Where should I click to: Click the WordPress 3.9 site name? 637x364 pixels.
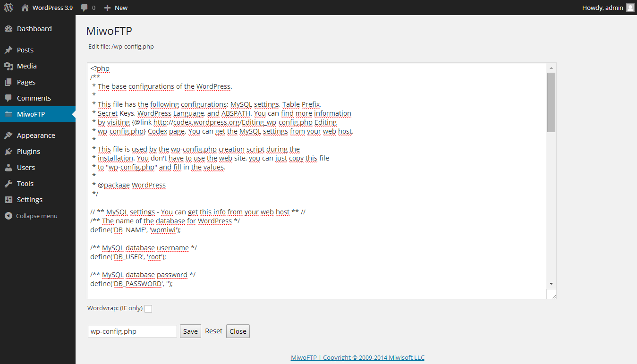tap(52, 8)
